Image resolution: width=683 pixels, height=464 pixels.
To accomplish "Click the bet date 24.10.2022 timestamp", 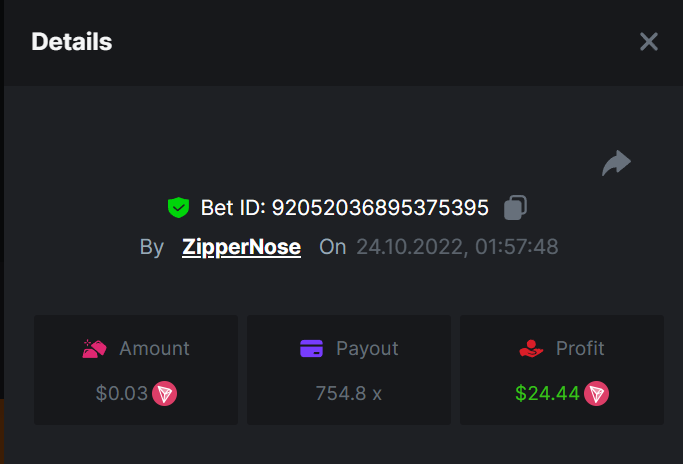I will pos(457,247).
